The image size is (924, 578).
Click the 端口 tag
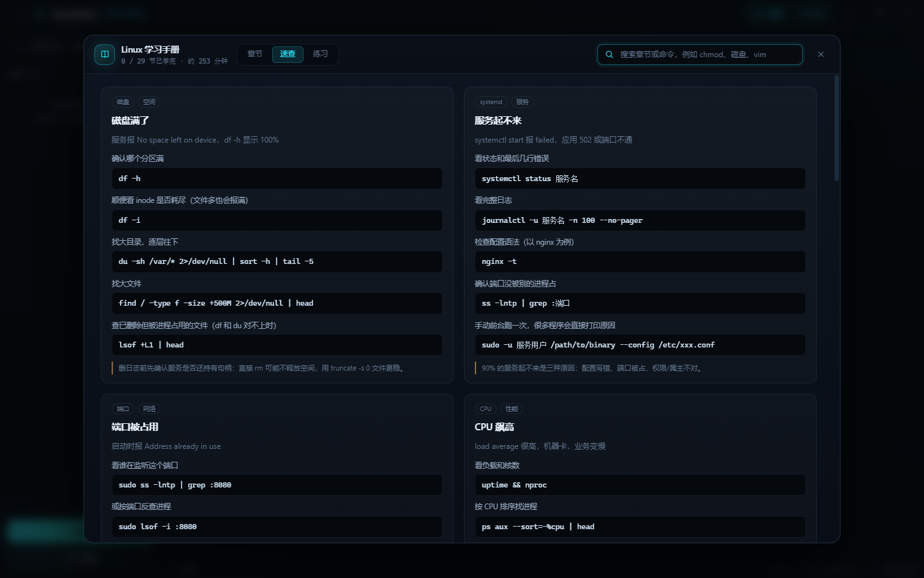coord(123,409)
